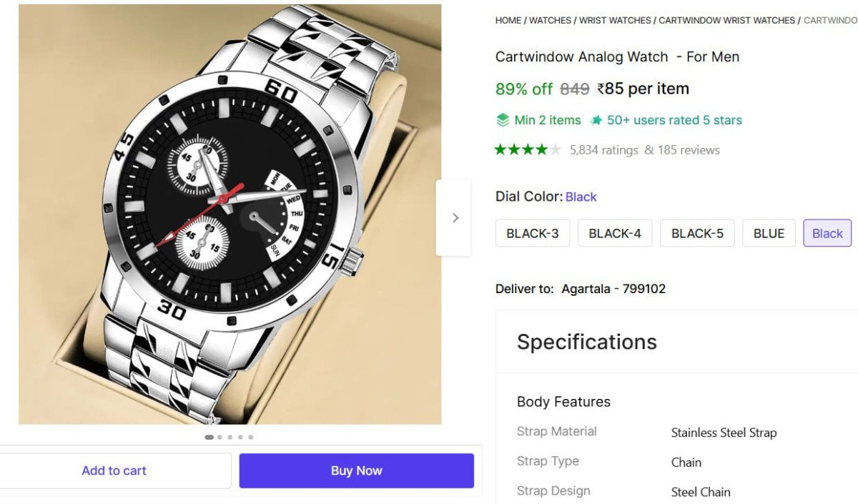Screen dimensions: 858x504
Task: Click the image carousel pagination dots
Action: pyautogui.click(x=230, y=437)
